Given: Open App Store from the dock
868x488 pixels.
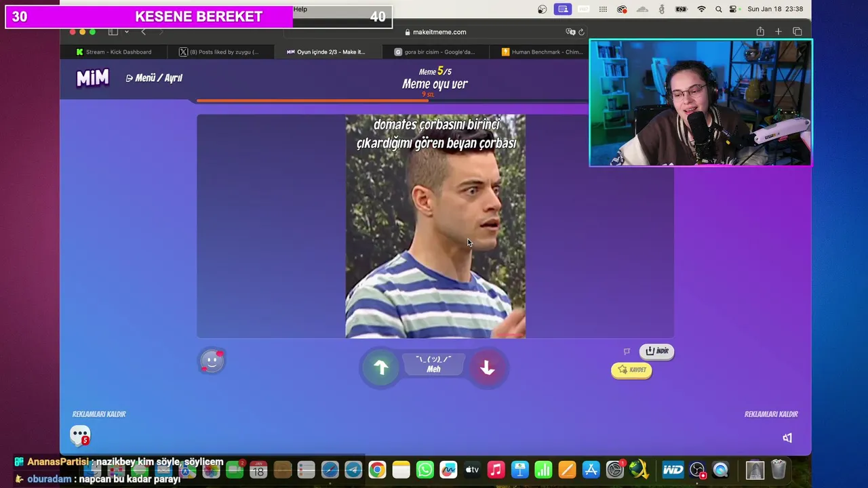Looking at the screenshot, I should click(x=591, y=470).
